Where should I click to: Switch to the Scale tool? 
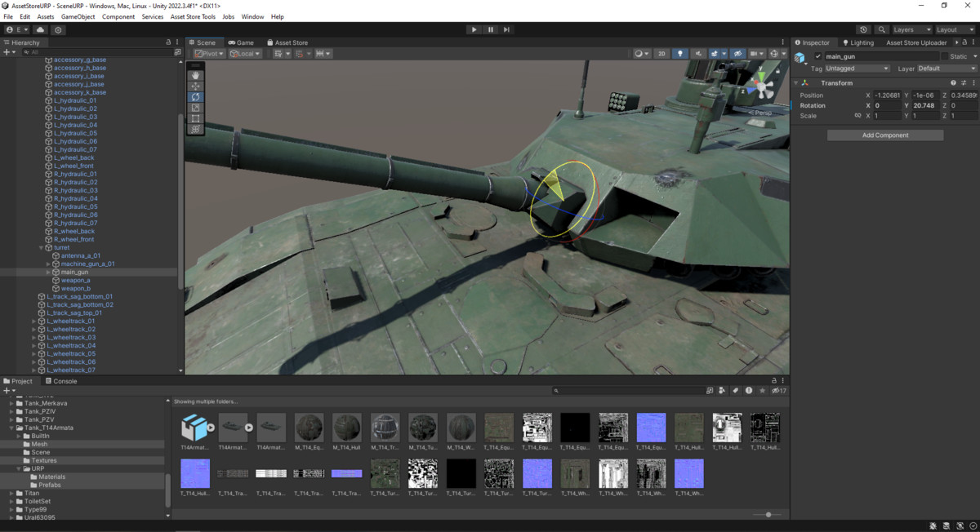coord(195,107)
